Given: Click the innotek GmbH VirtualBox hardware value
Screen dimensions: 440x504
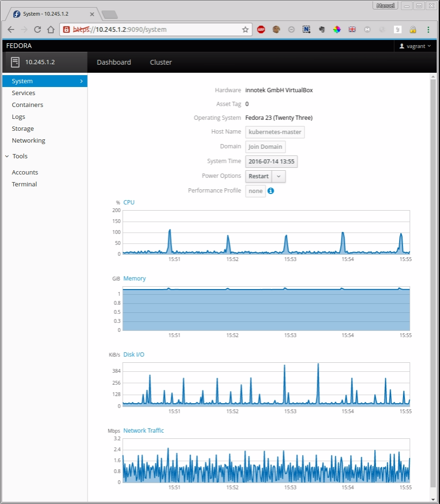Looking at the screenshot, I should [279, 90].
